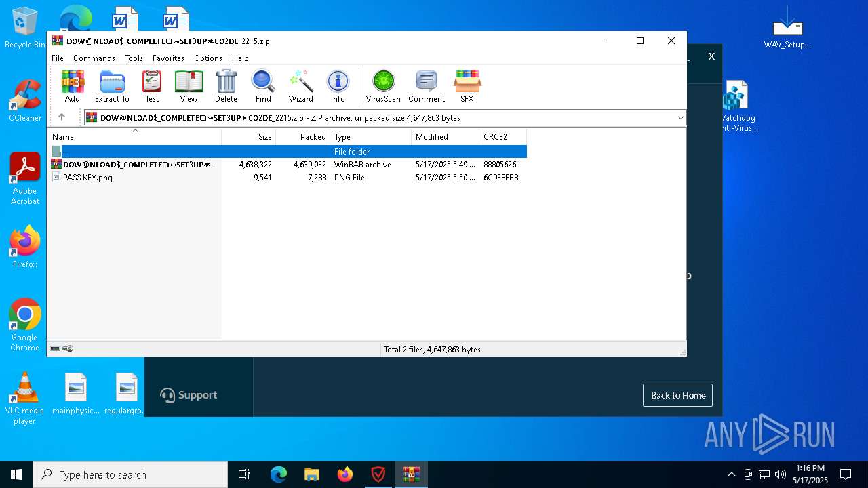868x488 pixels.
Task: Open Google Chrome desktop shortcut
Action: click(x=25, y=325)
